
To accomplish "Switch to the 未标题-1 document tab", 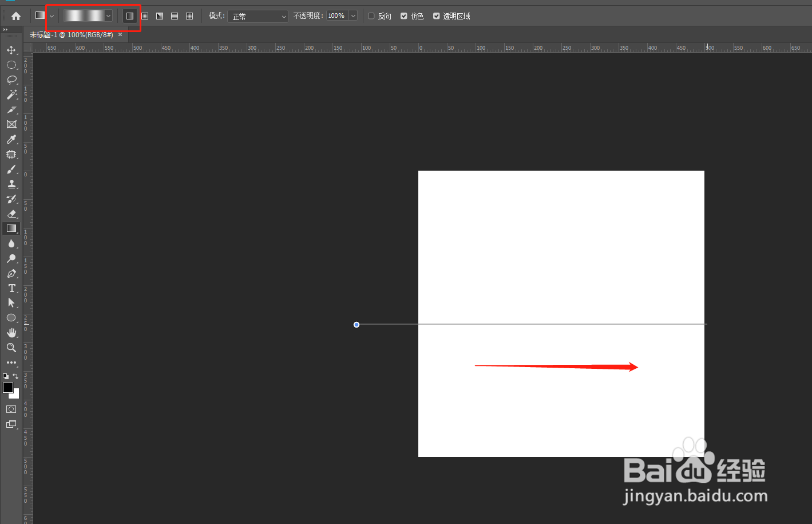I will tap(72, 35).
